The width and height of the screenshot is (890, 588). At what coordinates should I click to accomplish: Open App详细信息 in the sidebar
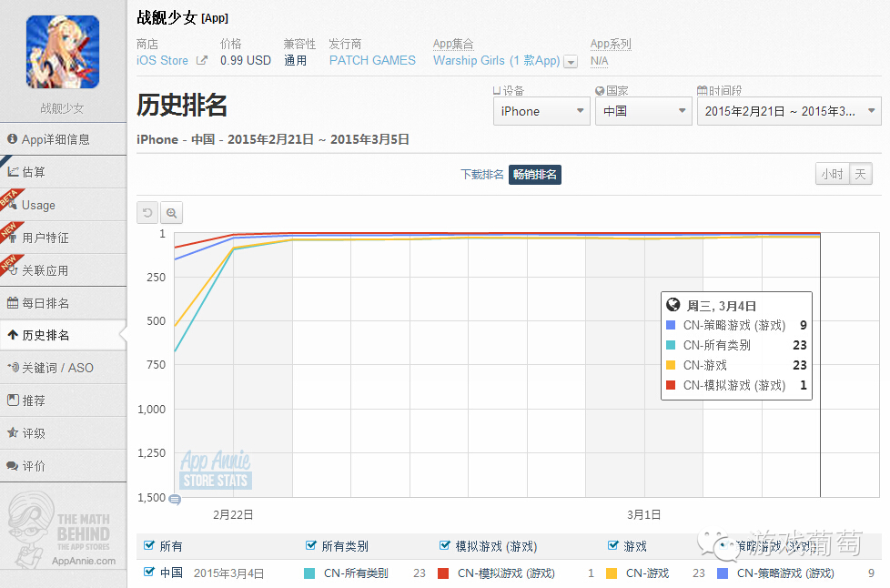point(63,139)
